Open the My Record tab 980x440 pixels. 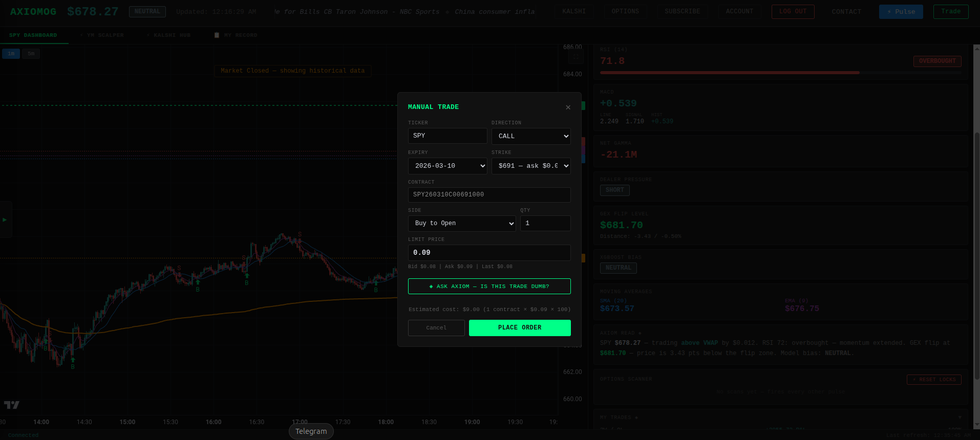(x=236, y=35)
